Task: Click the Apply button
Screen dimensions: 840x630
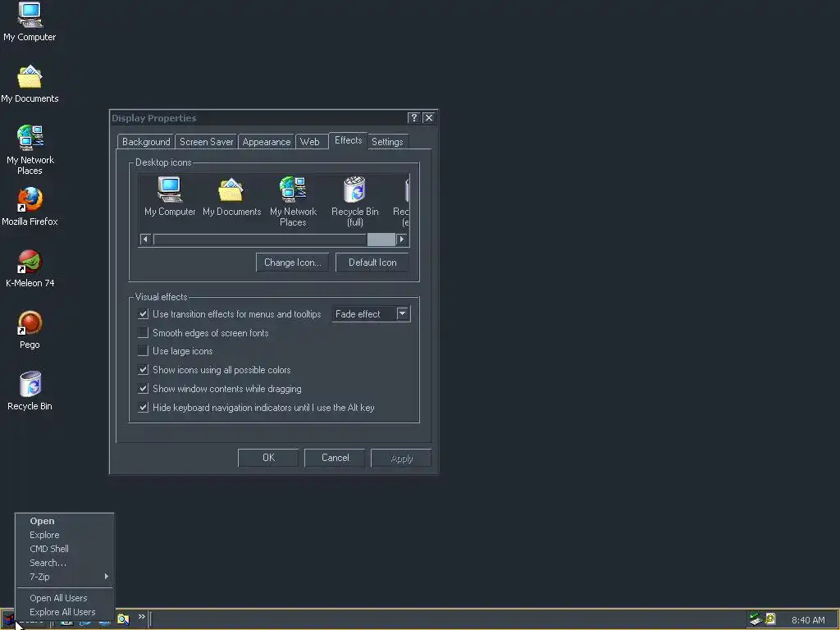Action: [x=401, y=458]
